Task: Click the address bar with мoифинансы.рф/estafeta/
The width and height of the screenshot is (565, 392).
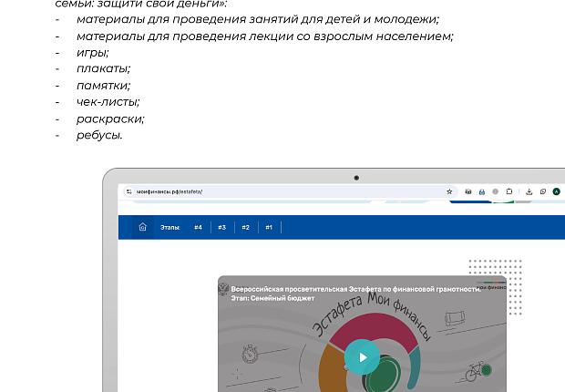Action: [290, 191]
